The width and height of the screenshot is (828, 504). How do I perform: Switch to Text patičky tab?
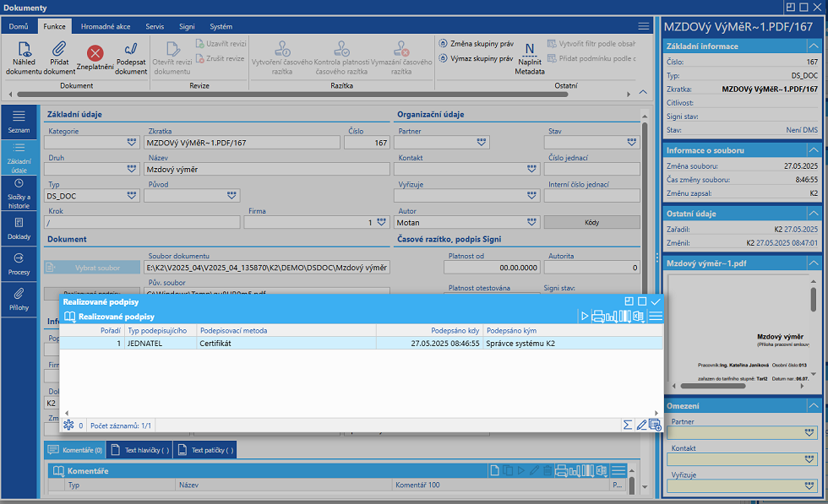point(205,450)
